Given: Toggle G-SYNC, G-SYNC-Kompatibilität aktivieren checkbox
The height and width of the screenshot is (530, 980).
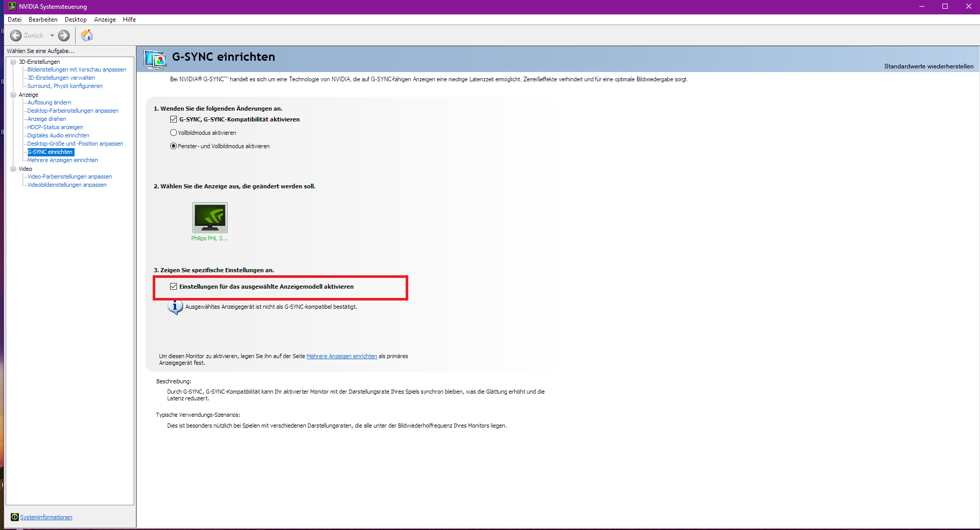Looking at the screenshot, I should coord(174,119).
